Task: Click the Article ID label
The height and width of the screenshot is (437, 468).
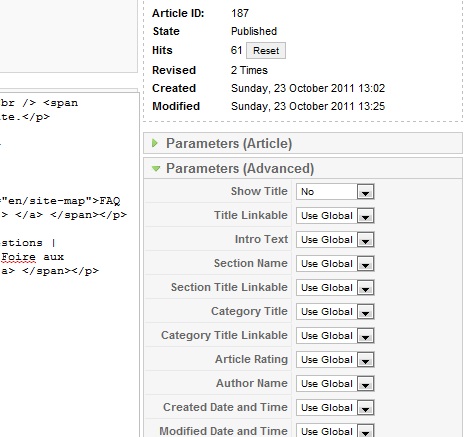Action: pos(178,13)
